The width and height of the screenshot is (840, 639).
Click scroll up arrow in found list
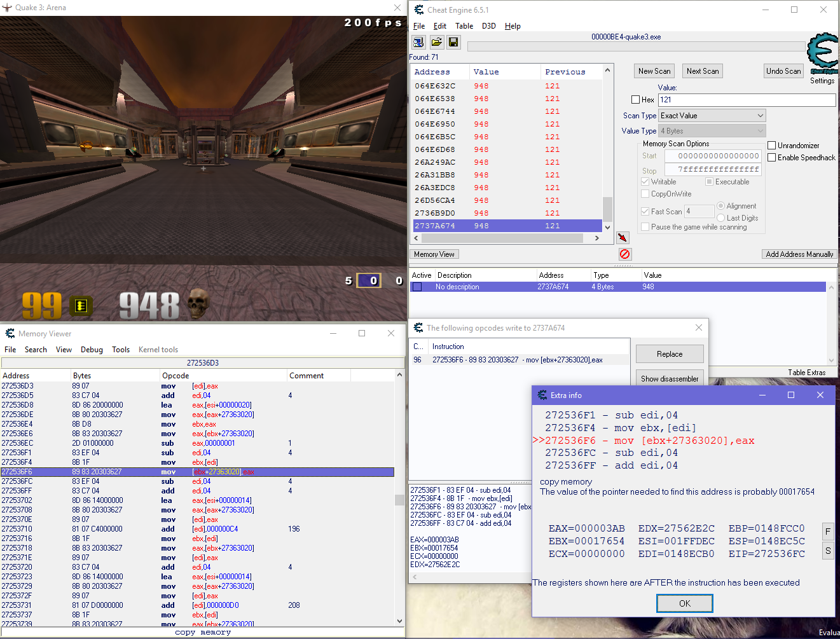pyautogui.click(x=607, y=71)
